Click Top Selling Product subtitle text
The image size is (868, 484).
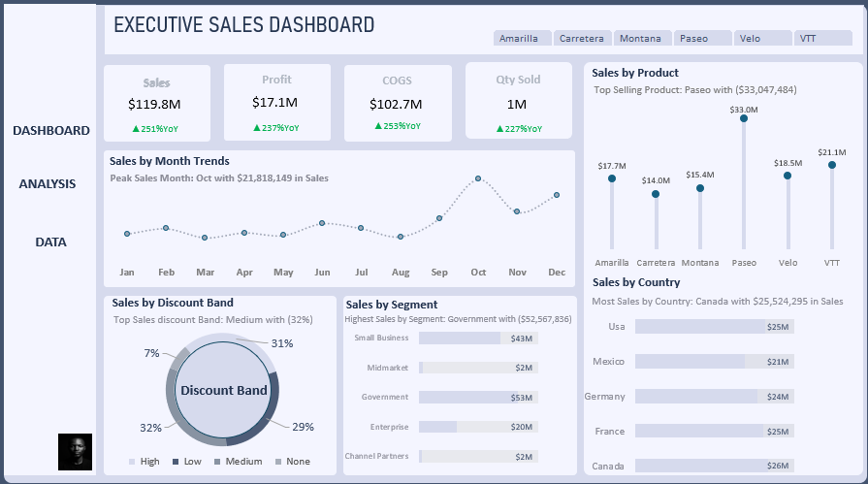point(695,89)
